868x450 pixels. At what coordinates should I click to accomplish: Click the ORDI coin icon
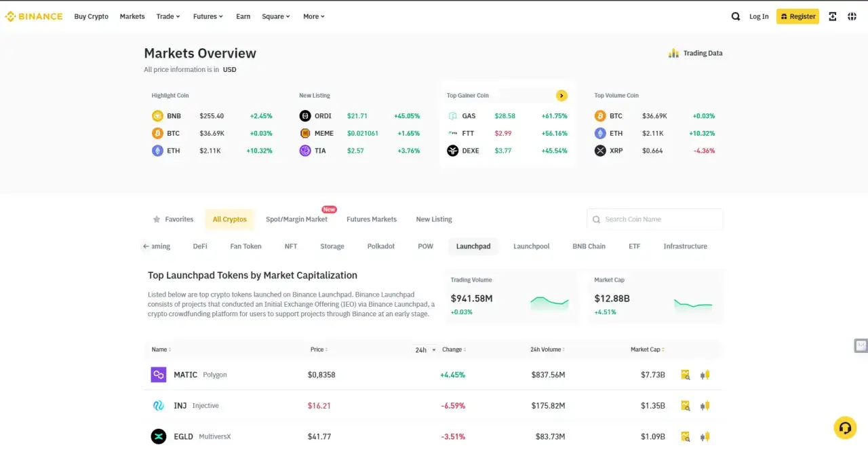[x=305, y=116]
